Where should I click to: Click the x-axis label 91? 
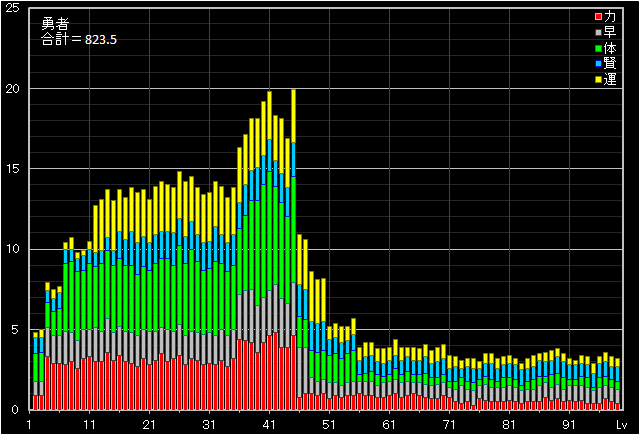[x=569, y=425]
